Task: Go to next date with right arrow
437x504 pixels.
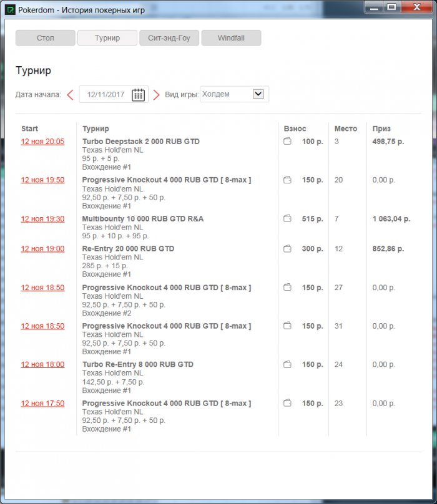Action: point(157,95)
